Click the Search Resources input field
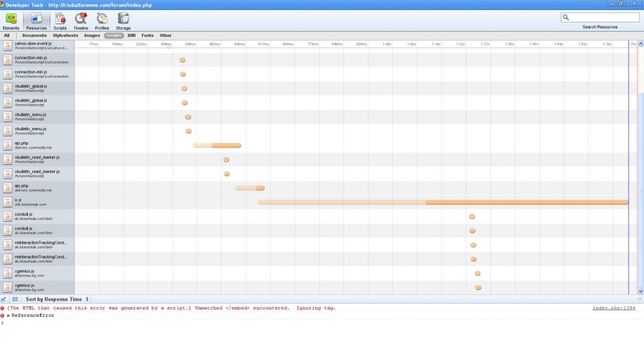This screenshot has height=346, width=644. pos(603,18)
